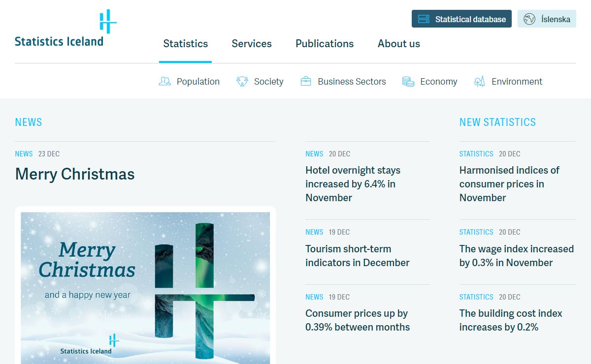Read Hotel overnight stays increased article

tap(353, 184)
